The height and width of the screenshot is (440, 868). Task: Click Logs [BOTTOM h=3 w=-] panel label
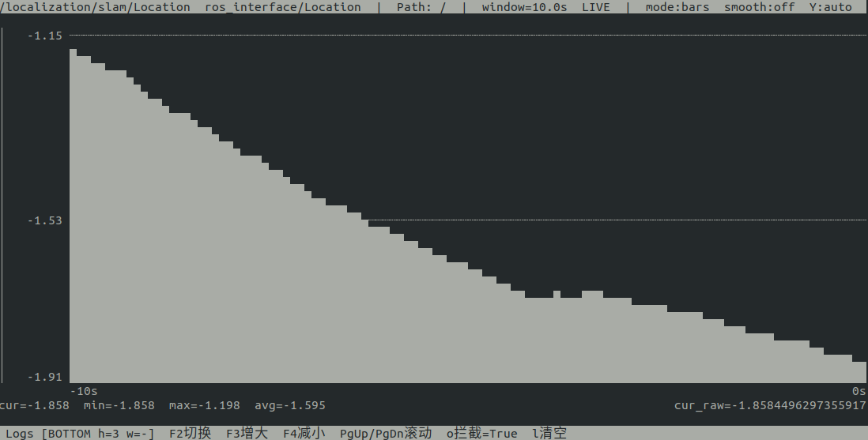coord(80,434)
